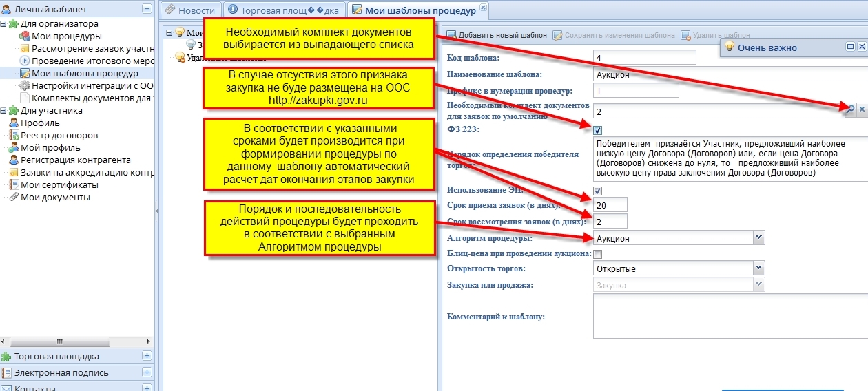Switch to the 'Новости' tab
The width and height of the screenshot is (868, 391).
point(191,10)
